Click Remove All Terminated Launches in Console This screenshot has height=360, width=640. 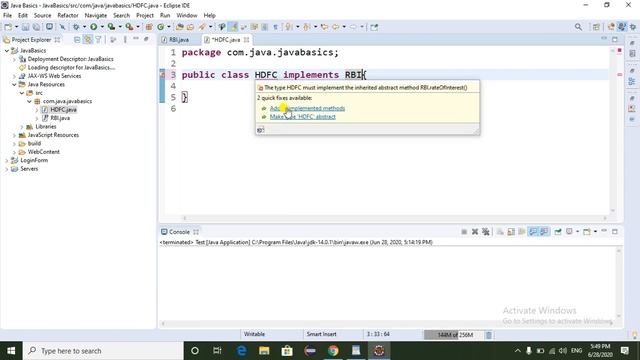[485, 232]
